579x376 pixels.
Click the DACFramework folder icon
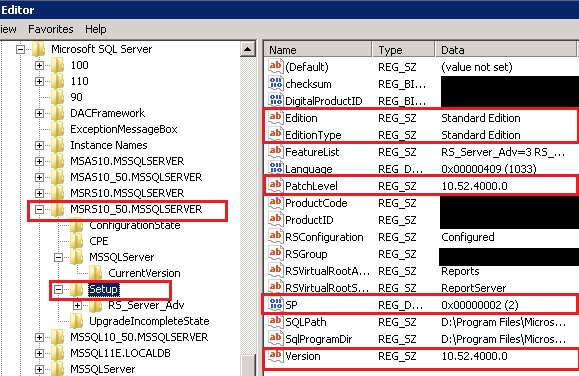pyautogui.click(x=57, y=113)
